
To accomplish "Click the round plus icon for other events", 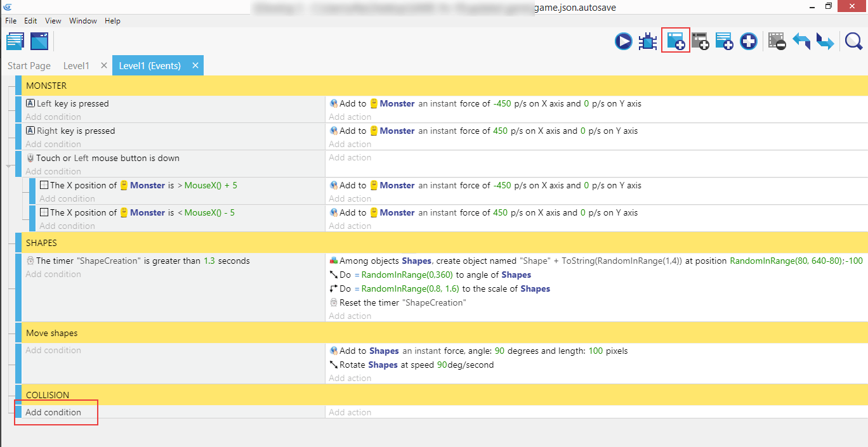I will point(749,42).
